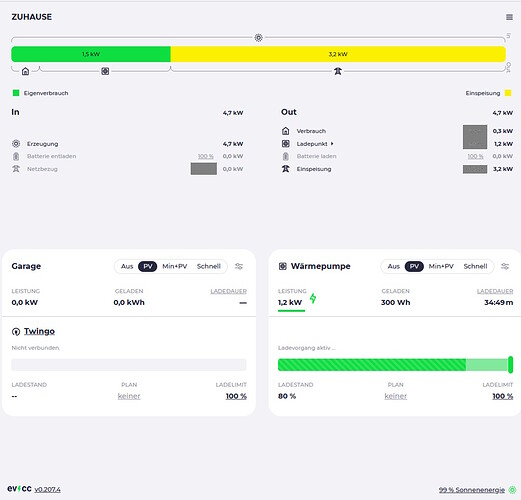Click the Einspeisung pylon icon
The height and width of the screenshot is (500, 521).
click(286, 169)
